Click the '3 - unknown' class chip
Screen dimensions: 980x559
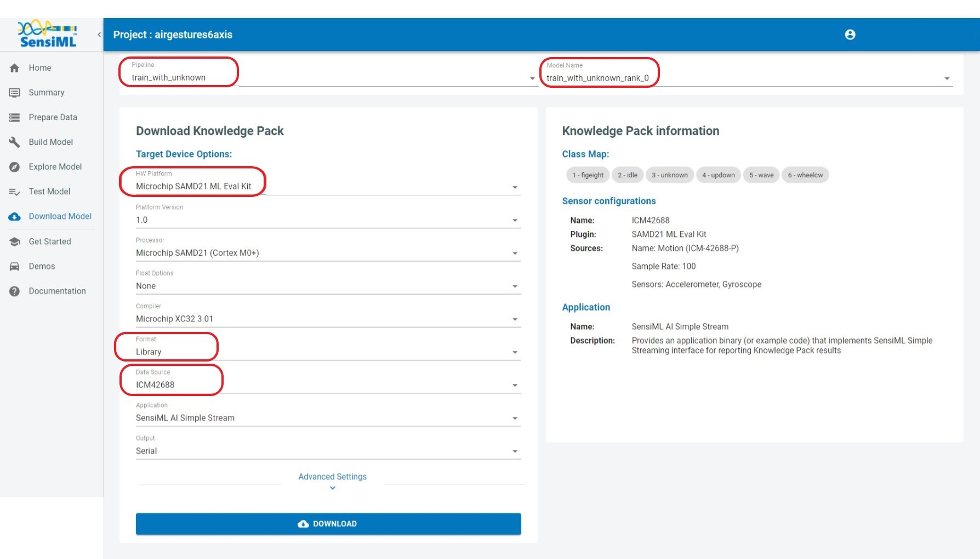pyautogui.click(x=669, y=175)
